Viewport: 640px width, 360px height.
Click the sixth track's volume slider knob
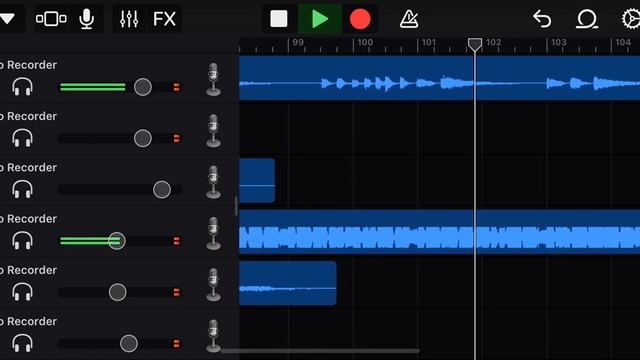coord(129,344)
